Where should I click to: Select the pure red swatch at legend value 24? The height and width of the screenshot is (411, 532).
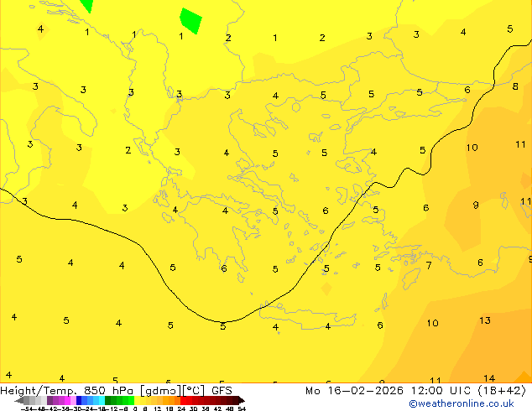coord(183,400)
